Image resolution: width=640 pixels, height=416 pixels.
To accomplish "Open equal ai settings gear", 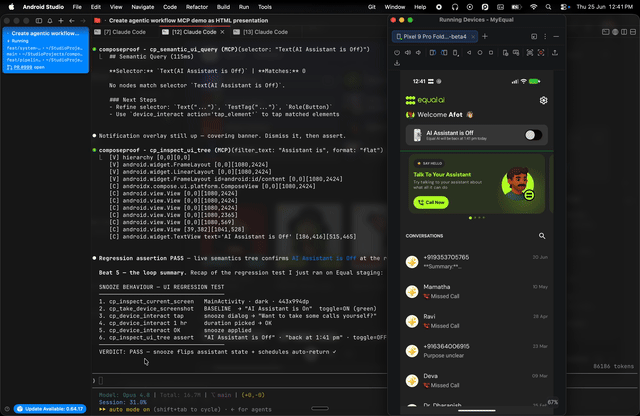I will coord(543,100).
